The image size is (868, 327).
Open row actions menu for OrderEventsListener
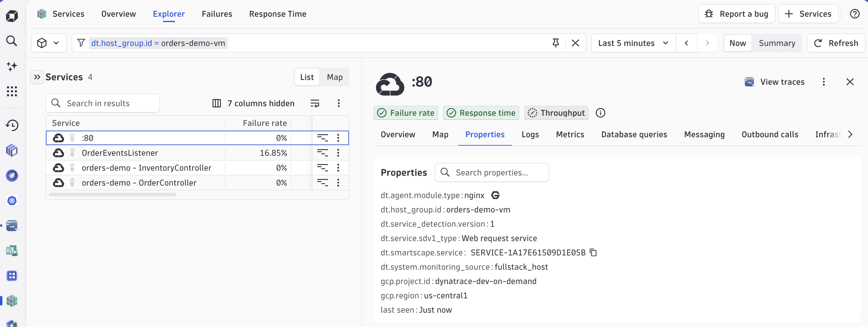pyautogui.click(x=338, y=152)
